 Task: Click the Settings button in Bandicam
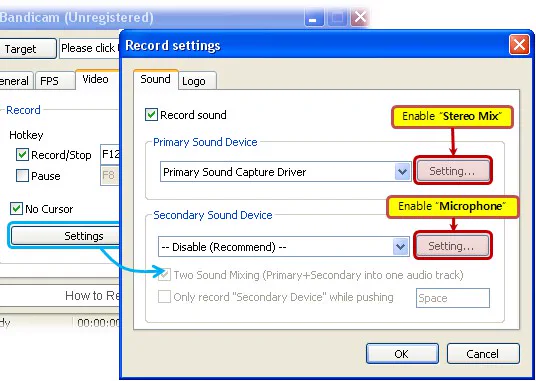pyautogui.click(x=66, y=236)
